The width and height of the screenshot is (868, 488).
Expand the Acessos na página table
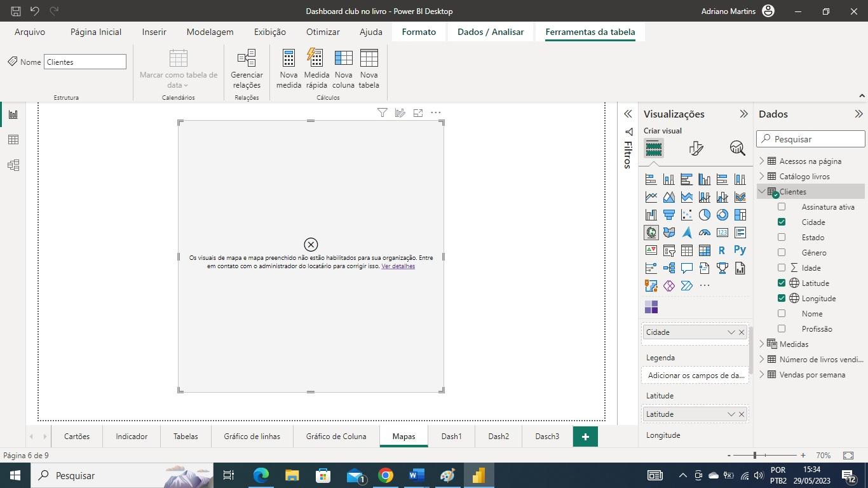pos(762,161)
